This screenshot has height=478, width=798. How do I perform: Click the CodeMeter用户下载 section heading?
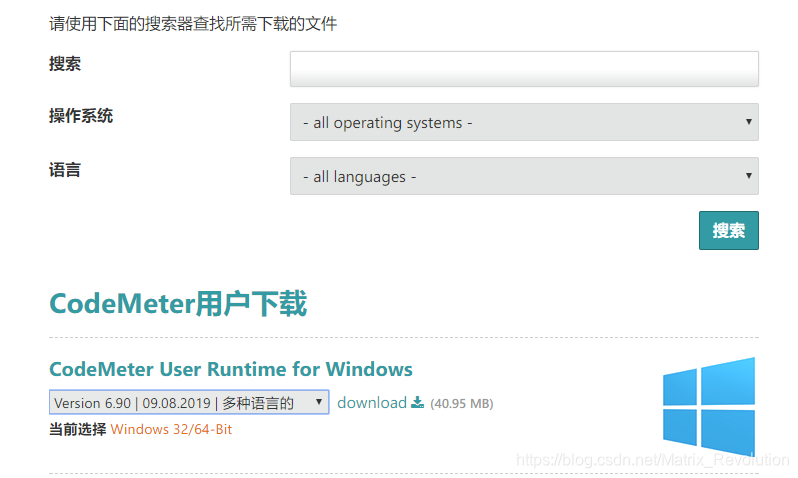[x=178, y=303]
